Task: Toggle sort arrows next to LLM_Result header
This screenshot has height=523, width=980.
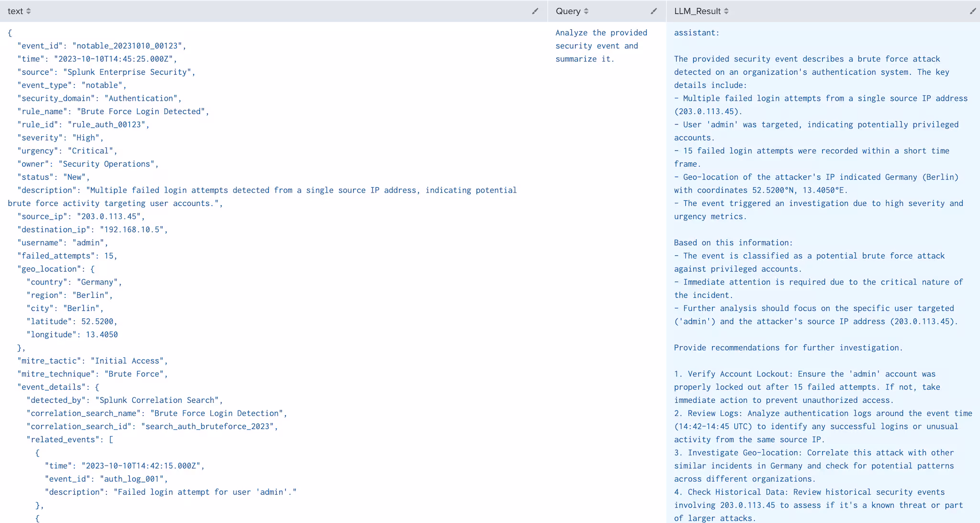Action: click(726, 11)
